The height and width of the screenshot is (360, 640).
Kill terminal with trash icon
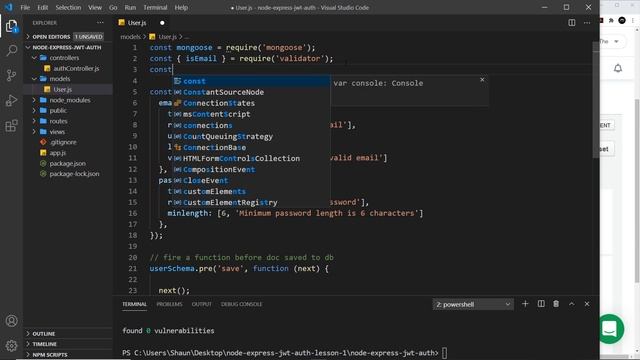(x=556, y=304)
